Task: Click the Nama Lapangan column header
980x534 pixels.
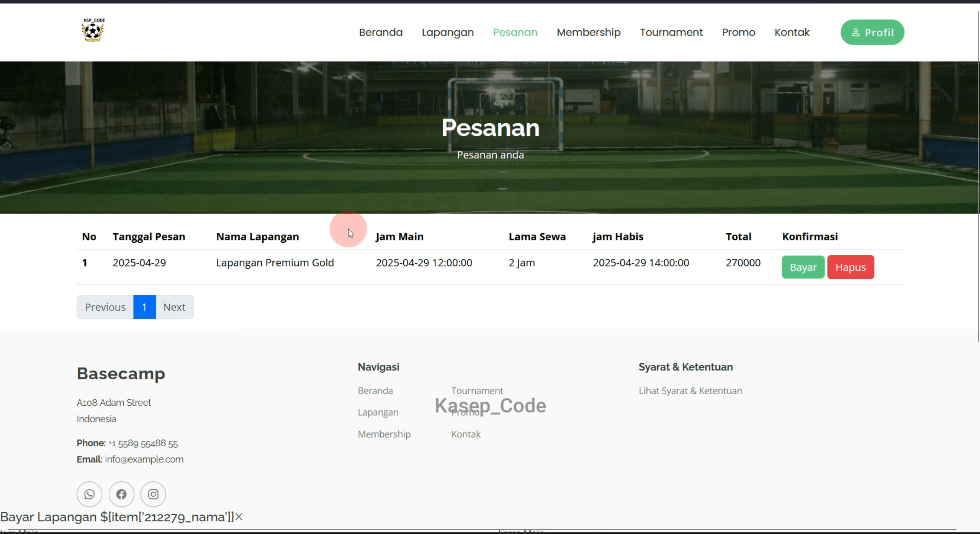Action: [x=257, y=237]
